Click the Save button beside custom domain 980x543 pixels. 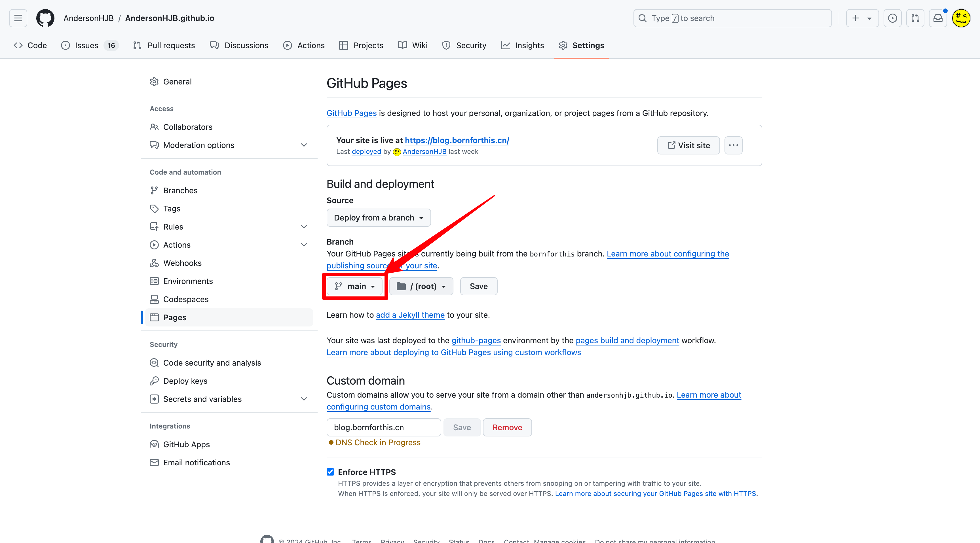(462, 427)
